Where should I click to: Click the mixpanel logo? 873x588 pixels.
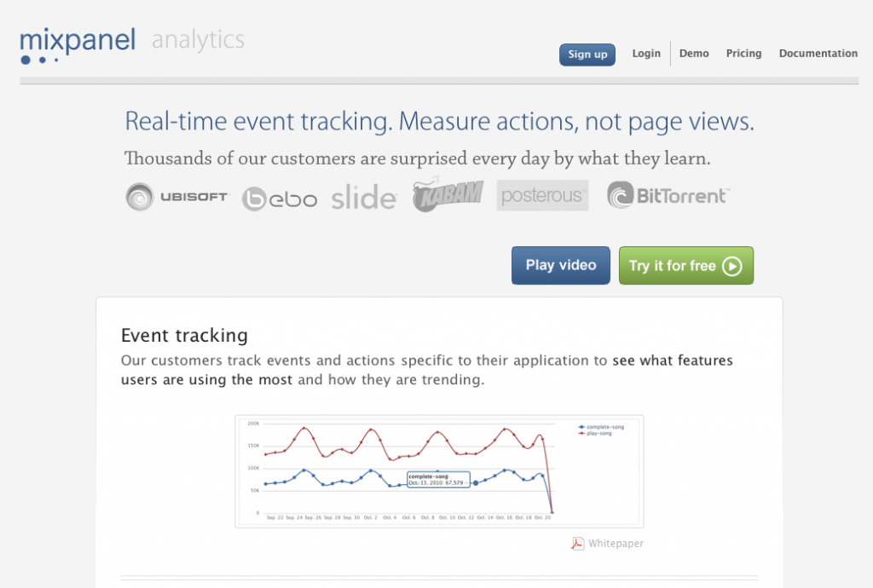coord(78,45)
